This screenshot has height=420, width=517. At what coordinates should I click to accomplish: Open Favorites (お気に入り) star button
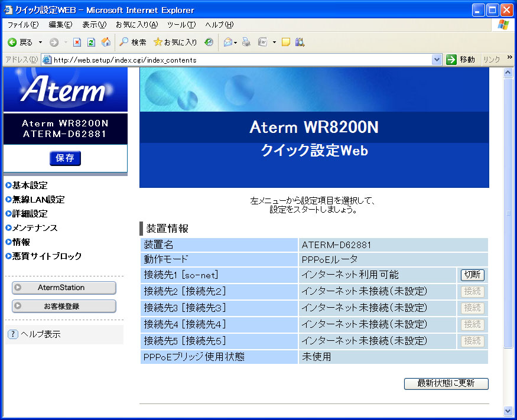175,42
